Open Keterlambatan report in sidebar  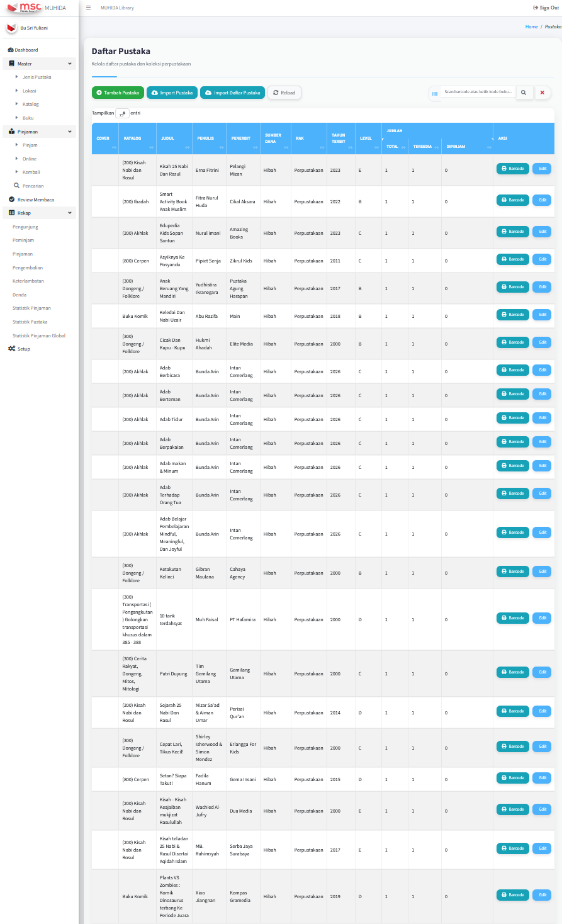(x=28, y=281)
